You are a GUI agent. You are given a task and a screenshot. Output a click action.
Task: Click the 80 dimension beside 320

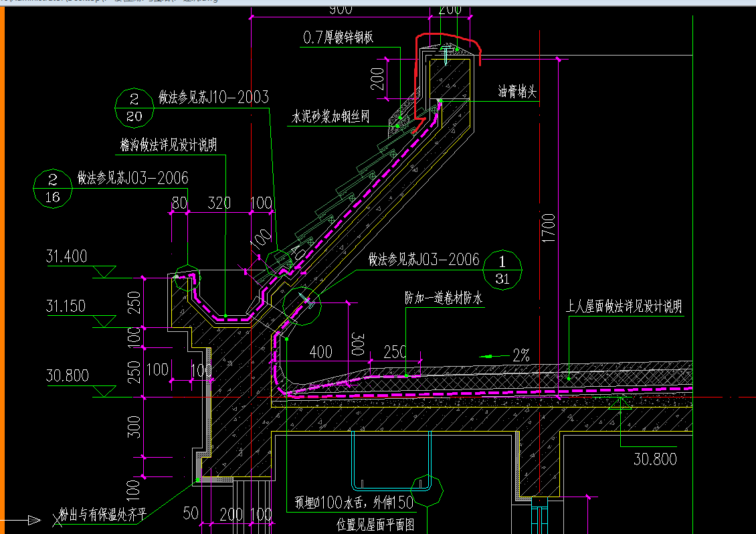179,203
